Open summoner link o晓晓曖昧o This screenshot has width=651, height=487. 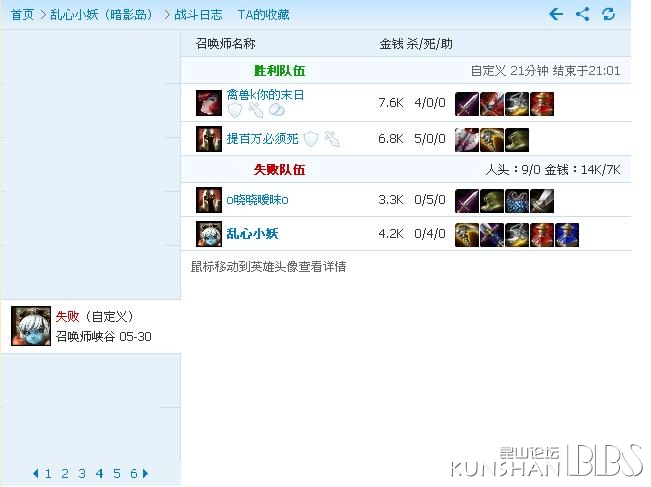point(257,200)
